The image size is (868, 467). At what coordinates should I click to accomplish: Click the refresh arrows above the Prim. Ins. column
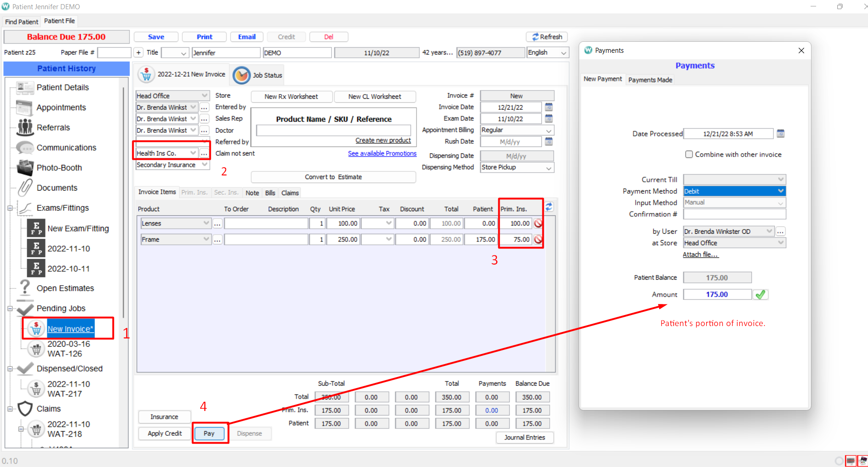coord(549,207)
